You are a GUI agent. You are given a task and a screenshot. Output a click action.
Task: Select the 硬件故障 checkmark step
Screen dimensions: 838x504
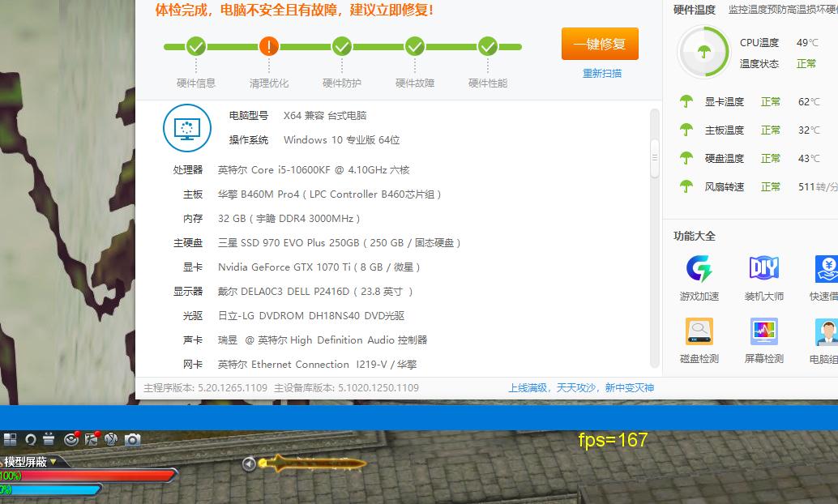tap(415, 46)
